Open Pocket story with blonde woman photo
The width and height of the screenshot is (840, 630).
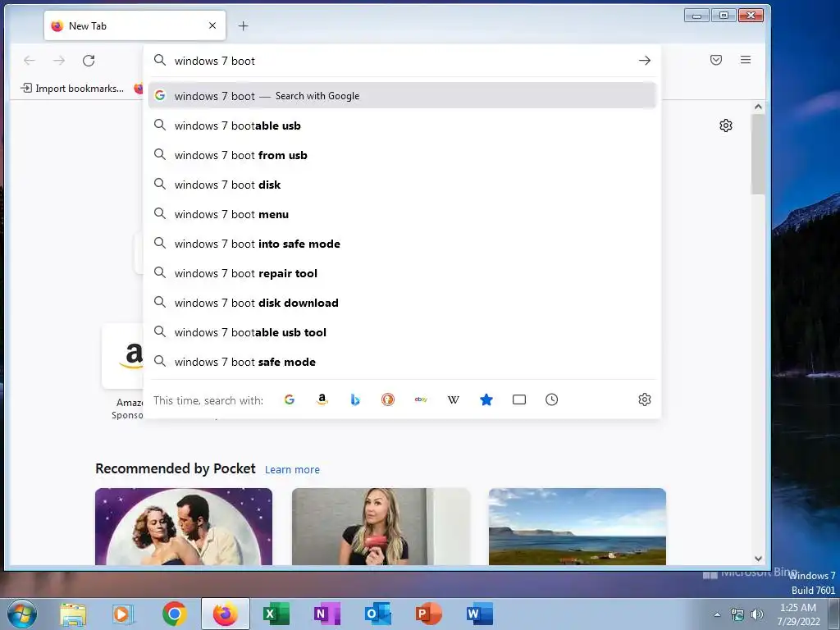[381, 527]
